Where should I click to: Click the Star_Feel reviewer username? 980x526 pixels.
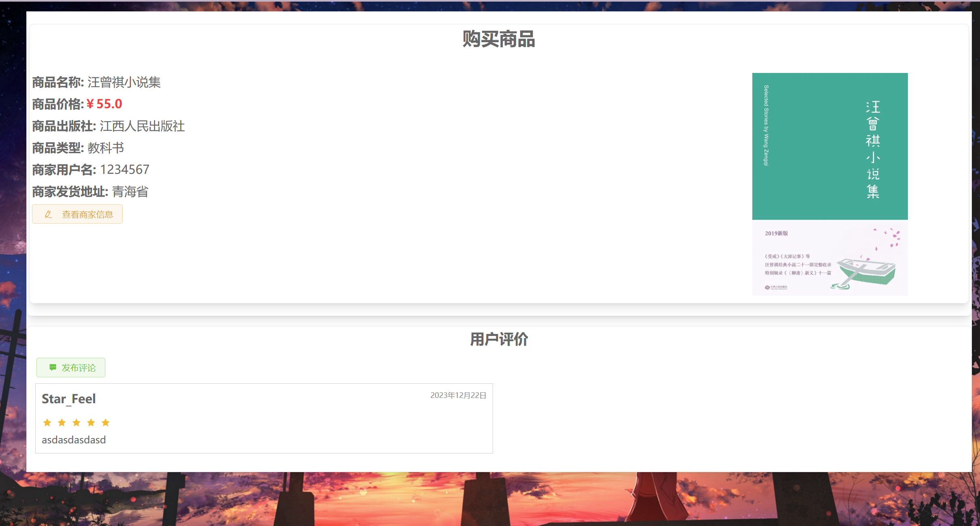tap(68, 399)
